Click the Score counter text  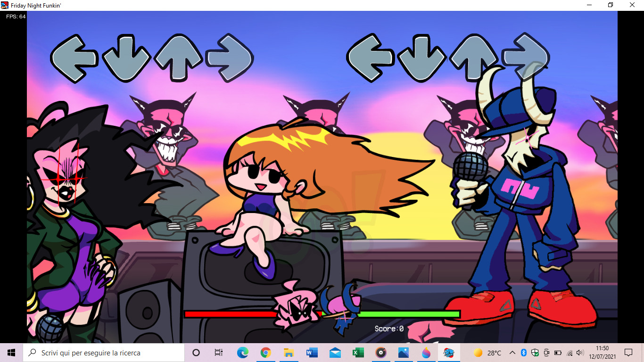point(389,329)
